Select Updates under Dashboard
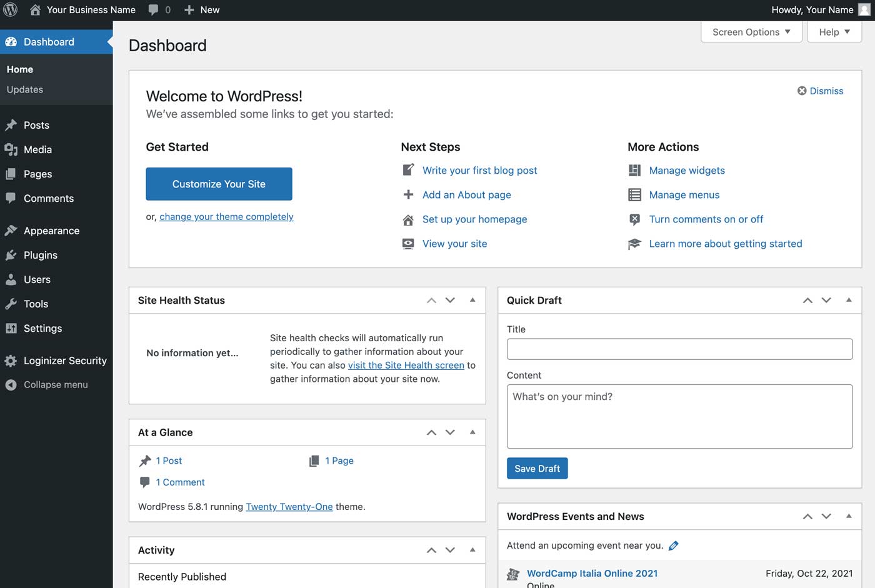Image resolution: width=875 pixels, height=588 pixels. click(24, 89)
